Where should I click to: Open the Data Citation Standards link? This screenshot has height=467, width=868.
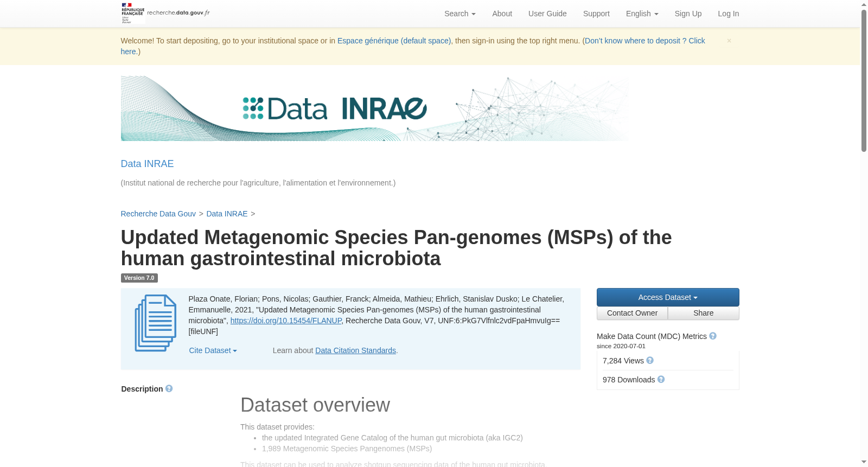(356, 350)
